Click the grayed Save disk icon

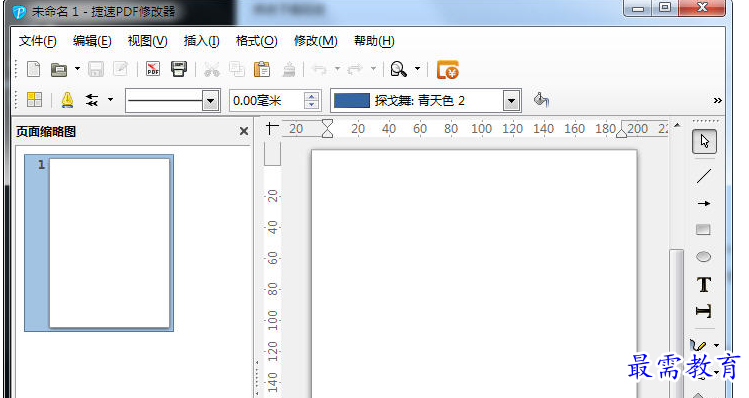96,70
